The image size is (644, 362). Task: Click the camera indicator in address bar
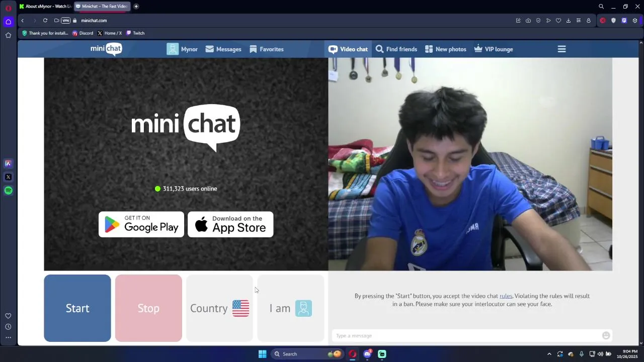tap(56, 21)
